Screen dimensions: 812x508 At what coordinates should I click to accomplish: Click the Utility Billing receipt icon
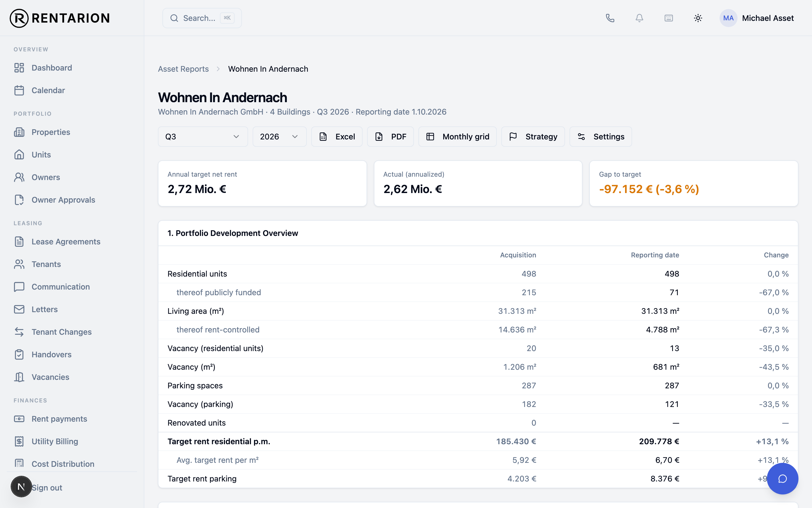(19, 441)
